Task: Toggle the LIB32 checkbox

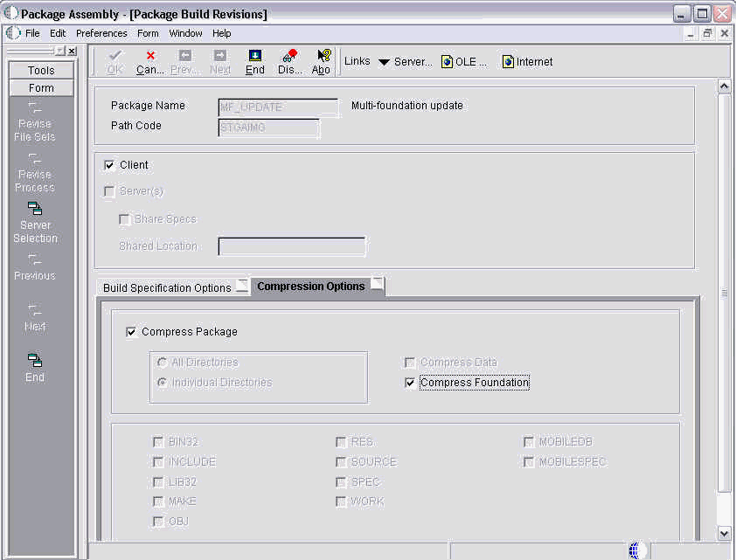Action: pyautogui.click(x=158, y=482)
